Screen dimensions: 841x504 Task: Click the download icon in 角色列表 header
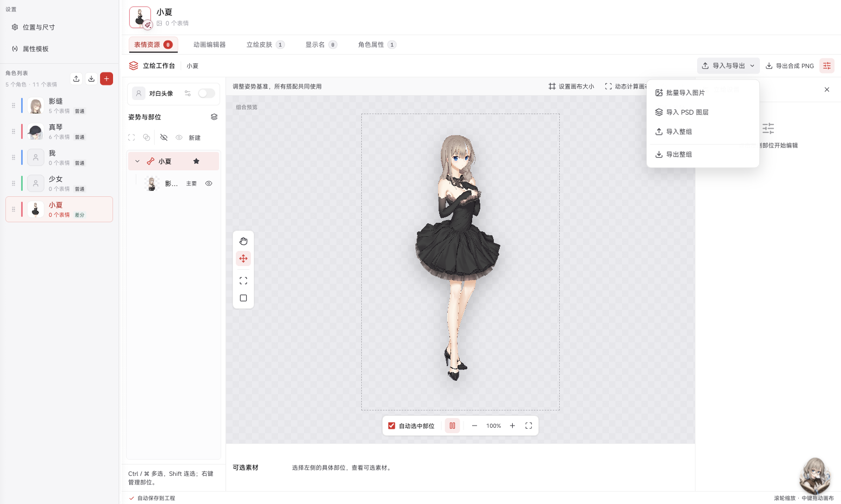(91, 78)
